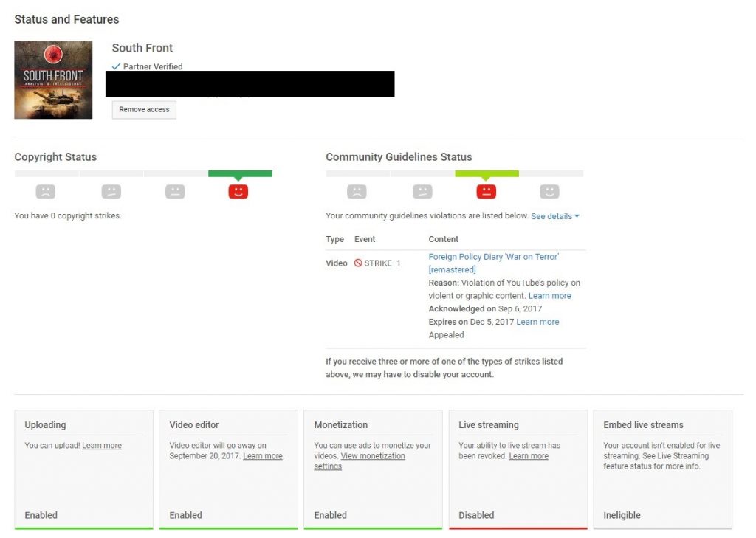Open the Foreign Policy Diary 'War on Terror' video link
The image size is (756, 538).
(493, 263)
